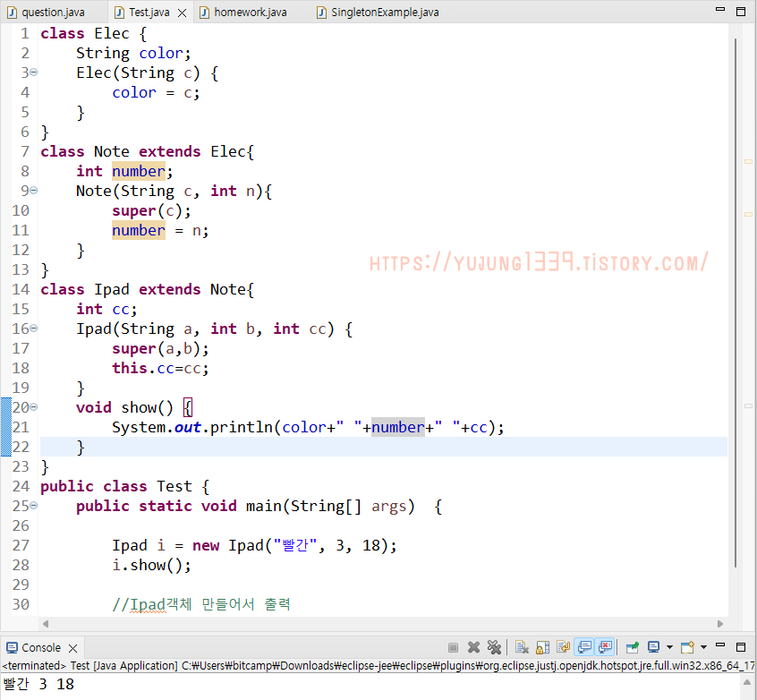Switch to the question.java tab
The height and width of the screenshot is (700, 757).
[x=53, y=12]
